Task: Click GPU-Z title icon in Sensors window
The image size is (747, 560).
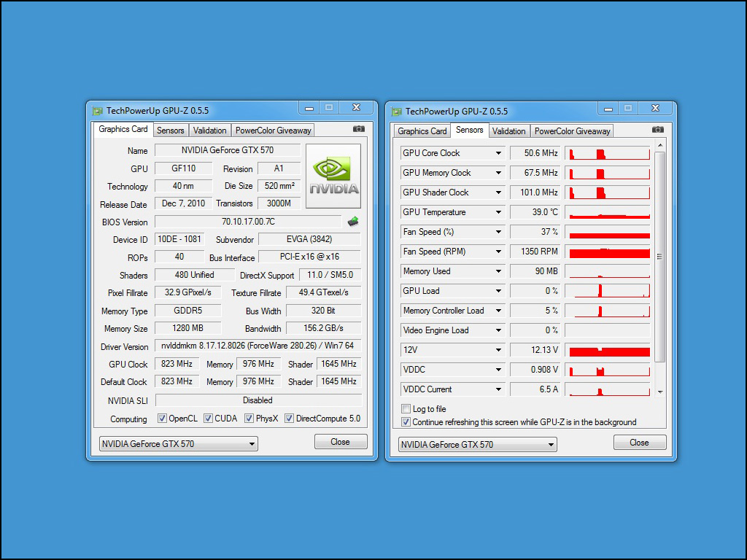Action: tap(396, 112)
